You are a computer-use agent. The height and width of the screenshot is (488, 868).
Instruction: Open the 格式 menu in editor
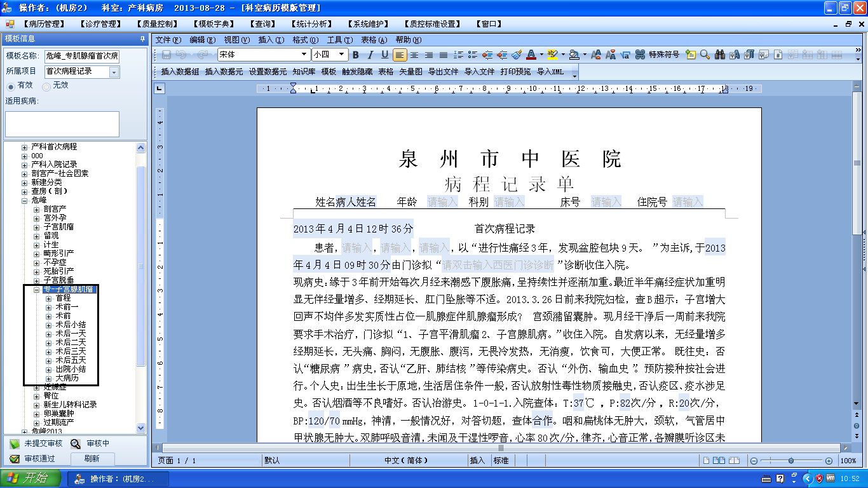point(304,39)
